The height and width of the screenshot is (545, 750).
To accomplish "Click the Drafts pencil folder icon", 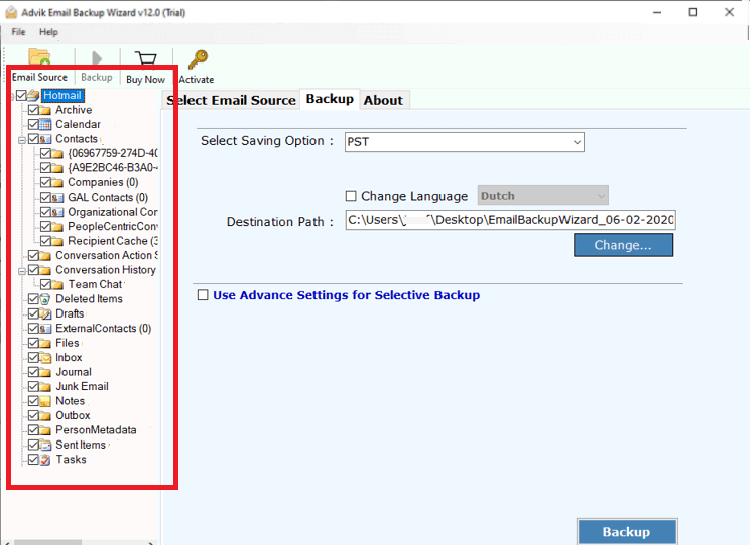I will [45, 314].
